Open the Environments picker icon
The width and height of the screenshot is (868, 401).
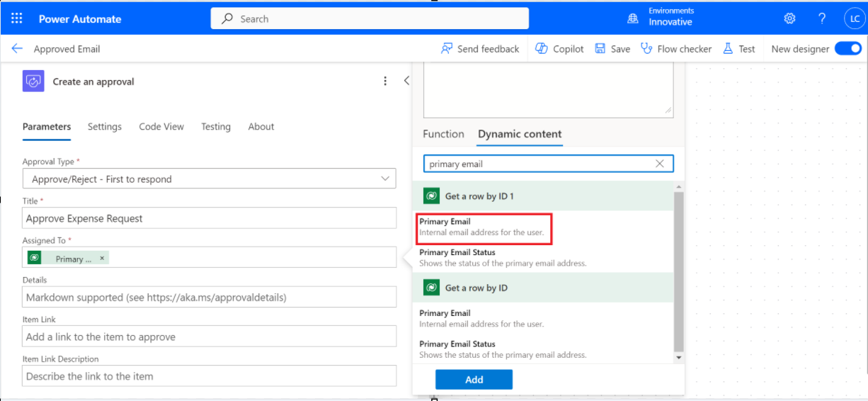tap(633, 19)
